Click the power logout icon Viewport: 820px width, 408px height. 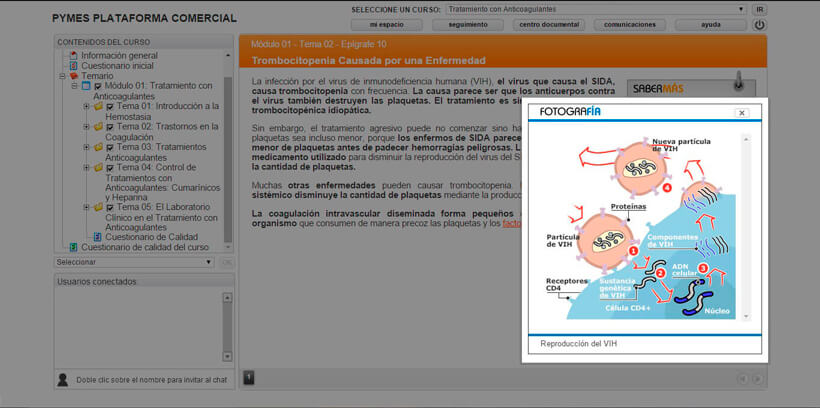click(759, 25)
